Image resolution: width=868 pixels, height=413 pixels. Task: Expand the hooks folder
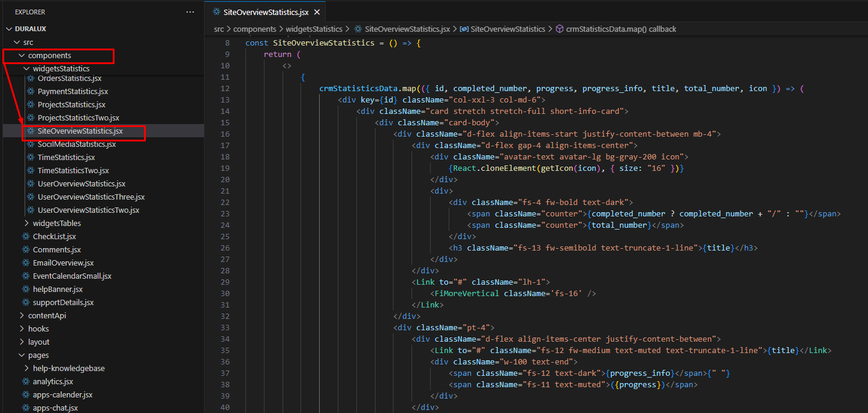(22, 329)
